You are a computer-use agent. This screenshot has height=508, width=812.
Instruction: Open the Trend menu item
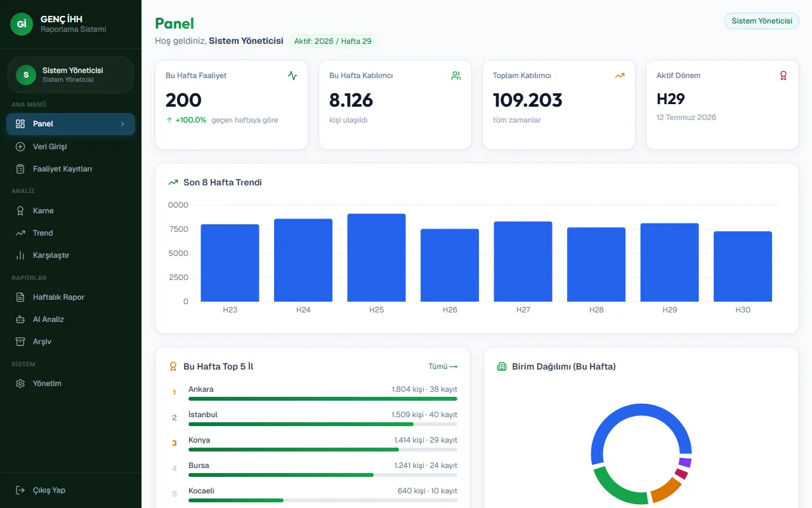tap(70, 233)
